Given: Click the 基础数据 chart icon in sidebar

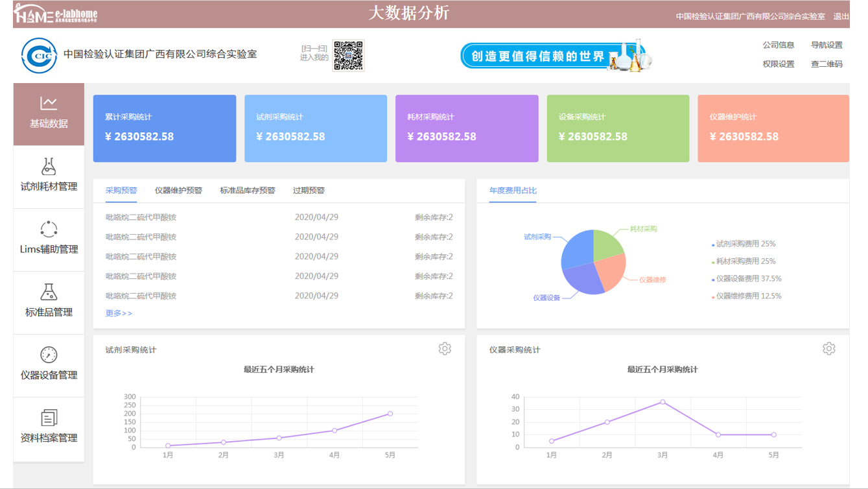Looking at the screenshot, I should pyautogui.click(x=49, y=103).
